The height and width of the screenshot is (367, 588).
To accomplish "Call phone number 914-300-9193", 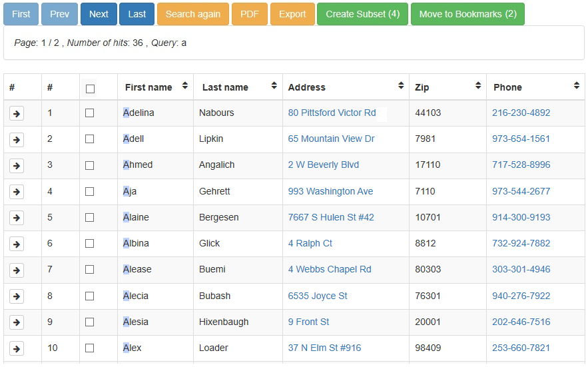I will [521, 217].
